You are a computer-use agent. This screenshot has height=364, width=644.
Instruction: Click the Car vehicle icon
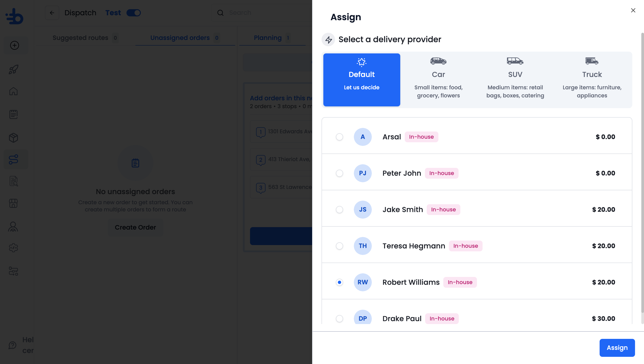438,61
